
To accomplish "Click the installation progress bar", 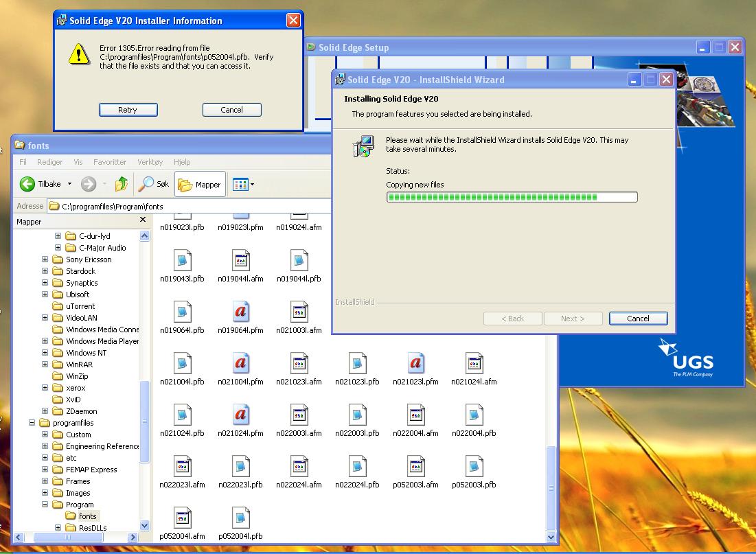I will tap(512, 197).
